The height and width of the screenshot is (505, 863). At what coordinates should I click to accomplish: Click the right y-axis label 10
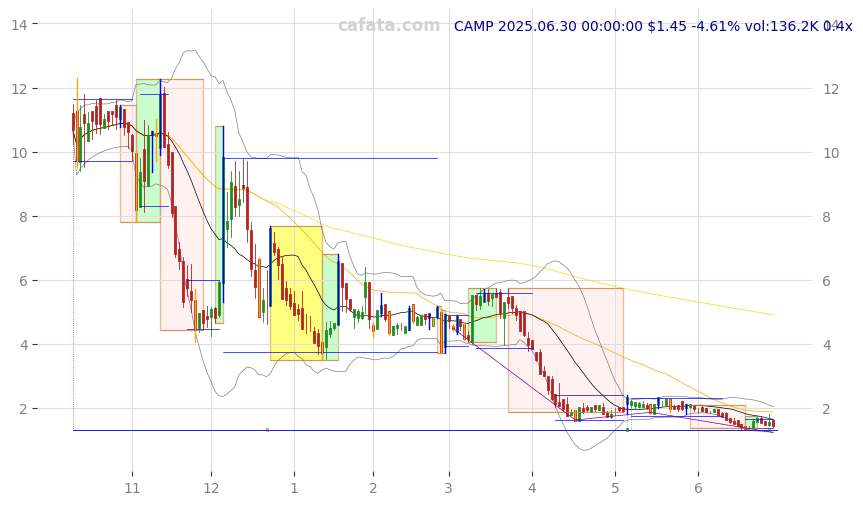(x=831, y=153)
